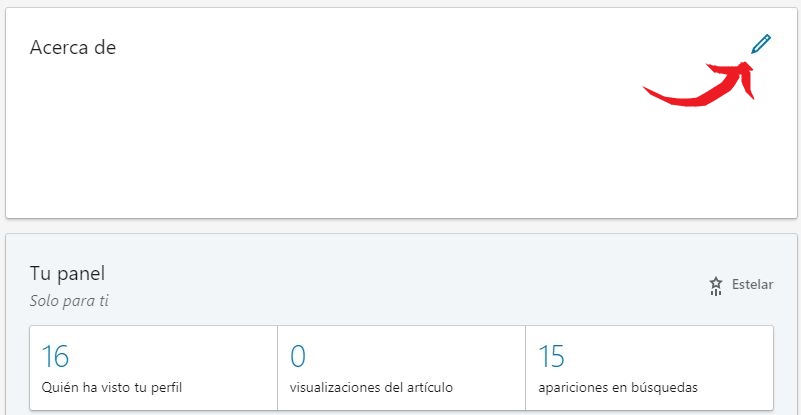This screenshot has height=415, width=801.
Task: Open the 15 search appearances count
Action: click(x=552, y=356)
